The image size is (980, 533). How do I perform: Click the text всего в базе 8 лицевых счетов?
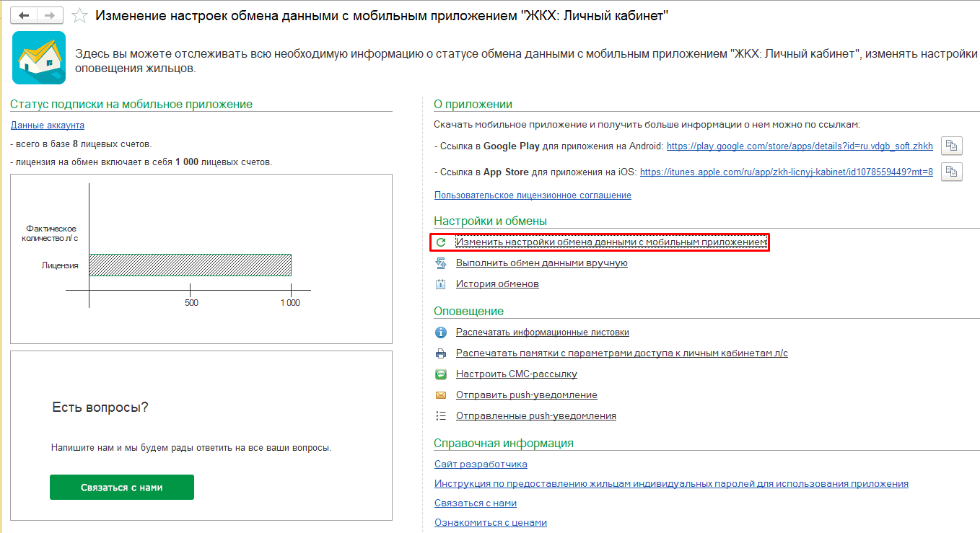coord(82,144)
